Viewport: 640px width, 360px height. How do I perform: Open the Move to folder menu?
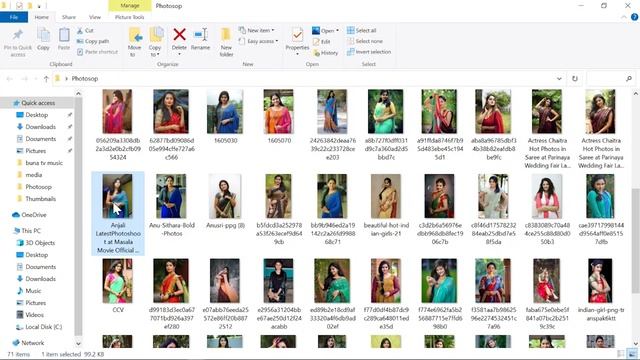click(x=135, y=42)
